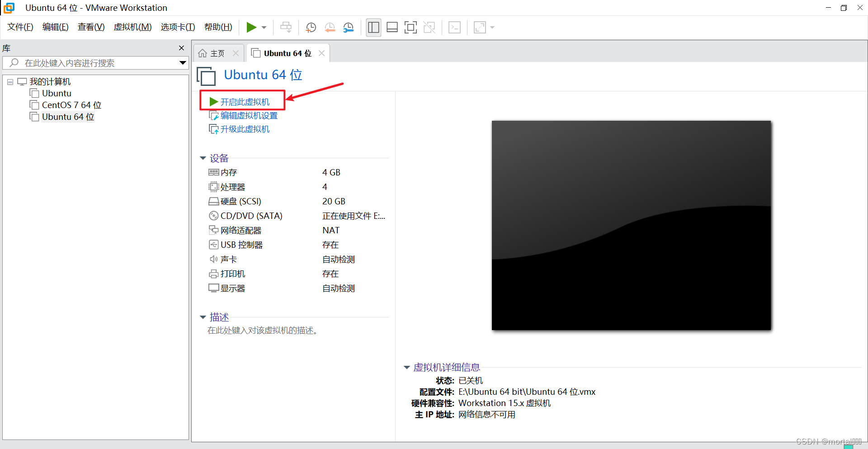868x449 pixels.
Task: Click the NAT network value
Action: [331, 230]
